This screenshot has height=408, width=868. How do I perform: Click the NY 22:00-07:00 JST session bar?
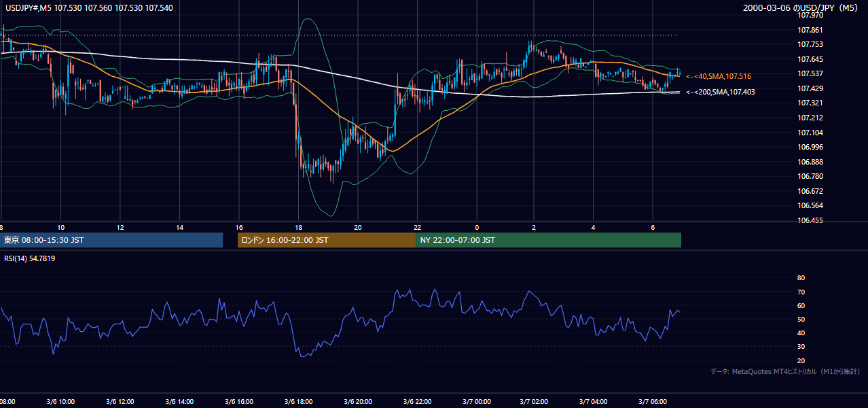coord(549,240)
